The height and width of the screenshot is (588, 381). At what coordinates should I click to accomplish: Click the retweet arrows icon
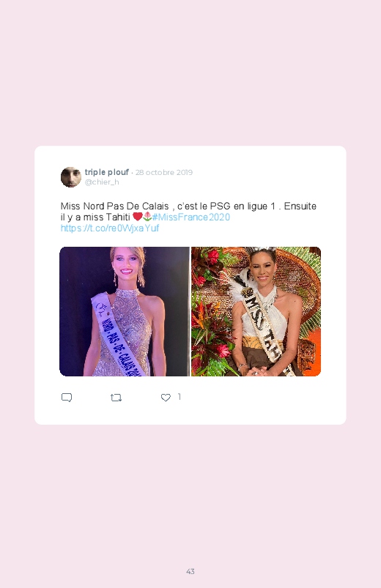[x=116, y=398]
